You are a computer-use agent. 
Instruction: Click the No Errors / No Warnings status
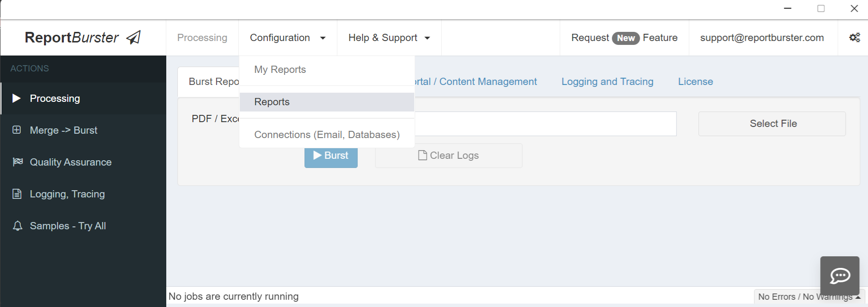805,297
